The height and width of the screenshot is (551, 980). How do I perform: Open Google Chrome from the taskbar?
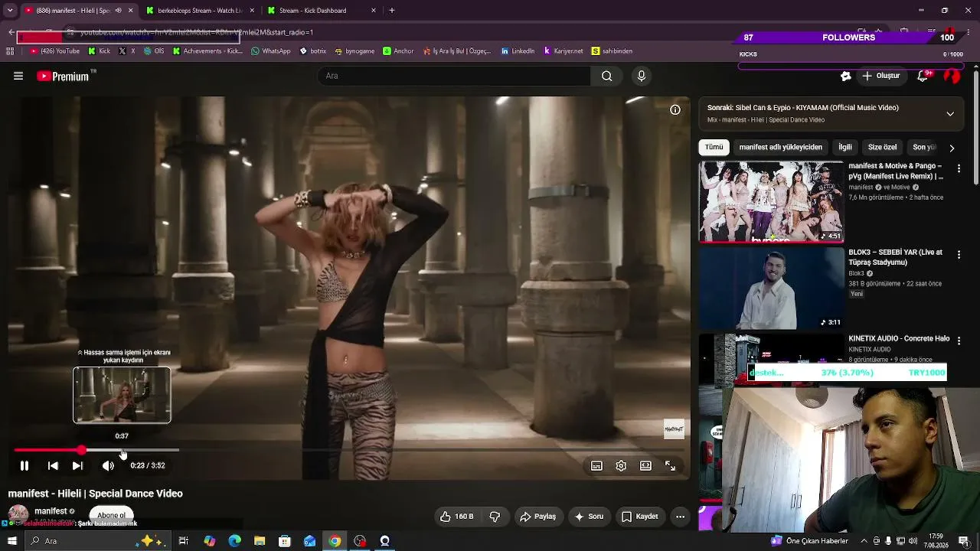pyautogui.click(x=335, y=541)
